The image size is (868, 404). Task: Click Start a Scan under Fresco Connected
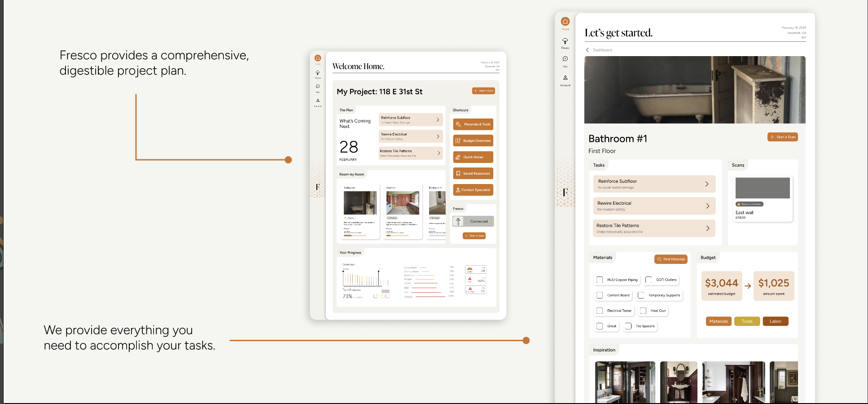click(x=474, y=236)
